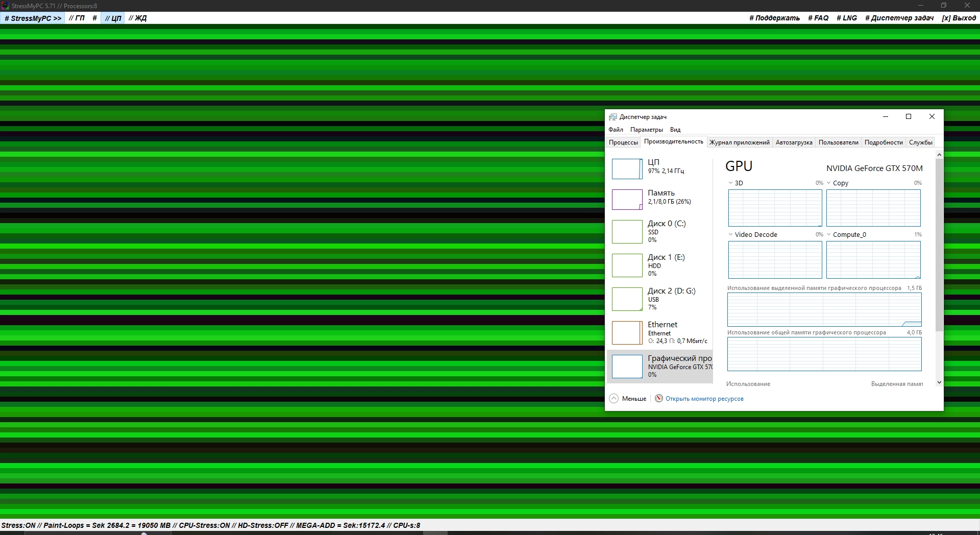Toggle the // ЦП CPU stress option
The height and width of the screenshot is (535, 980).
(x=113, y=18)
